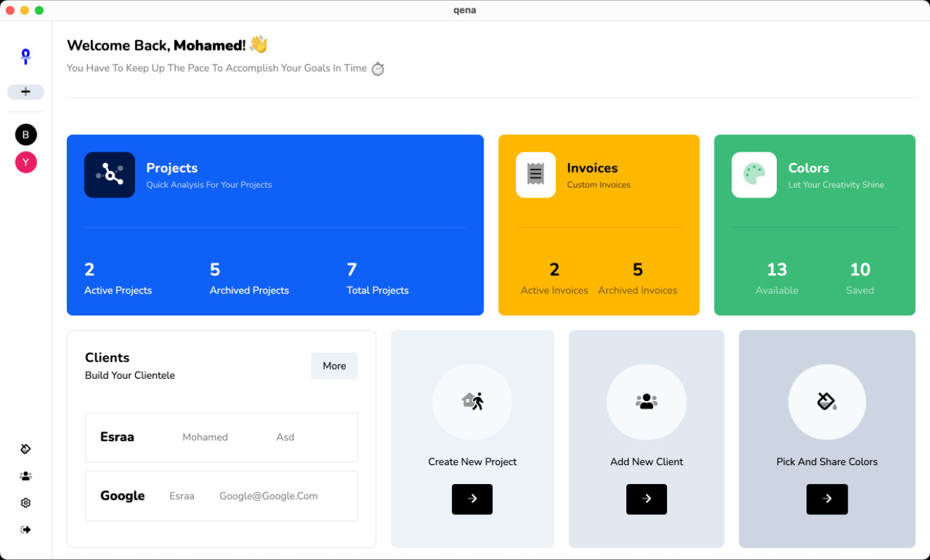Click the Let Your Creativity Shine subtitle
The image size is (930, 560).
(x=837, y=185)
